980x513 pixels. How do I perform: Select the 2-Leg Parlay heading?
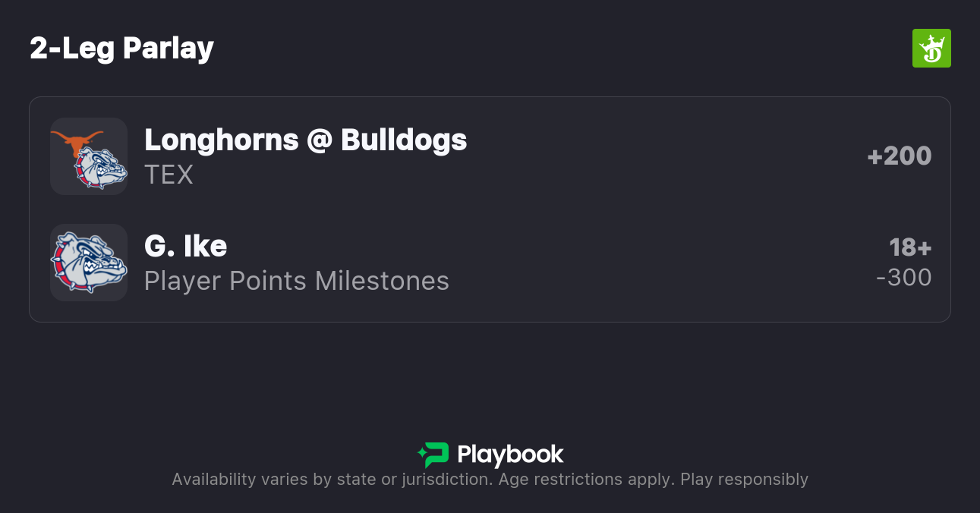[121, 49]
